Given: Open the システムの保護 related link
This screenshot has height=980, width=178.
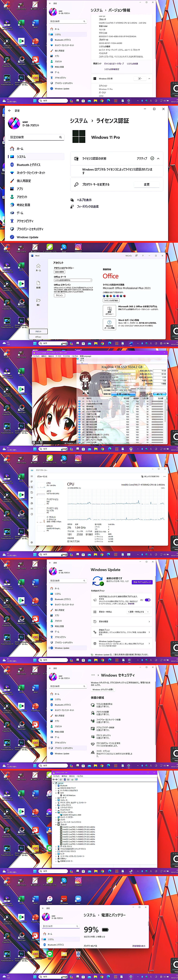Looking at the screenshot, I should 132,64.
